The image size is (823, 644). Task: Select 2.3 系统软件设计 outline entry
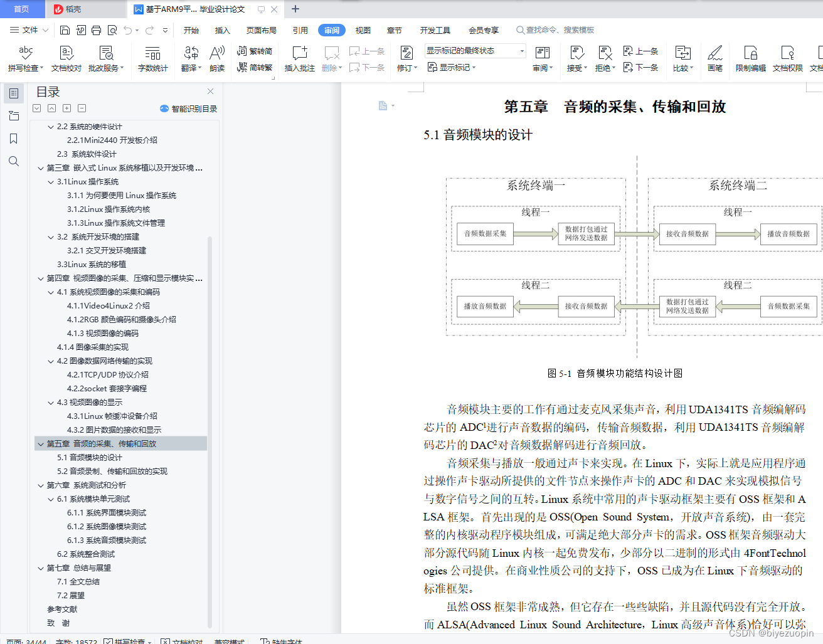(x=87, y=154)
